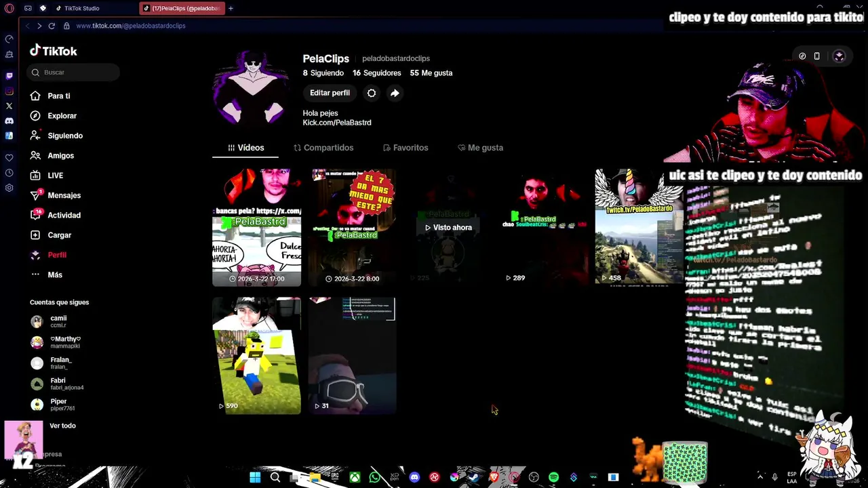Open X (Twitter) in the Opera sidebar
868x488 pixels.
(9, 106)
